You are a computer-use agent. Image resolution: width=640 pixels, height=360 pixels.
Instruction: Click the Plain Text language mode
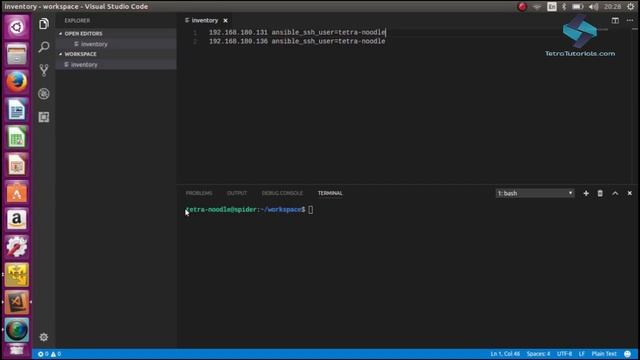pyautogui.click(x=604, y=354)
